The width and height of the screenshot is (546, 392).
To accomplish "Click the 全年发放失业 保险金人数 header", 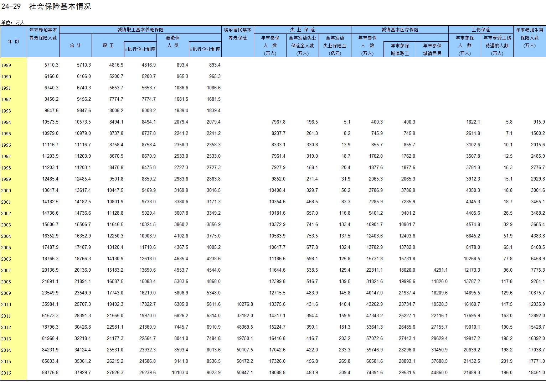I will point(303,45).
